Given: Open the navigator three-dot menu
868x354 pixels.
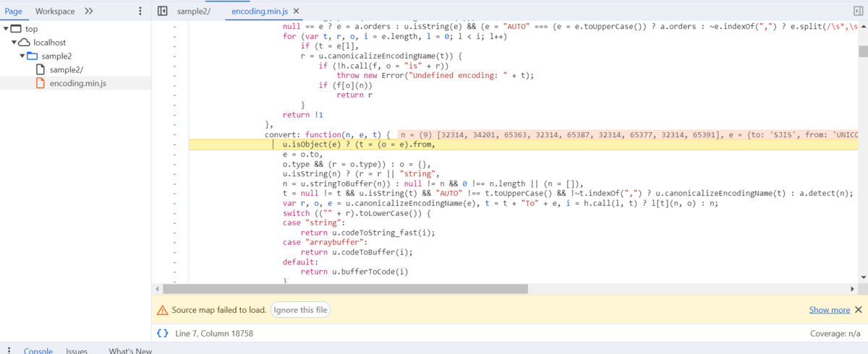Looking at the screenshot, I should click(140, 11).
